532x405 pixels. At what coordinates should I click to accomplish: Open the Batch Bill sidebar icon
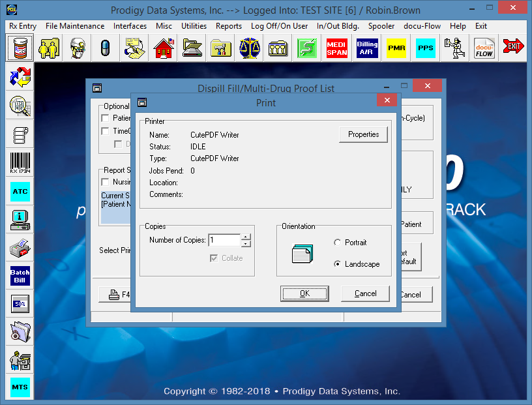(20, 276)
